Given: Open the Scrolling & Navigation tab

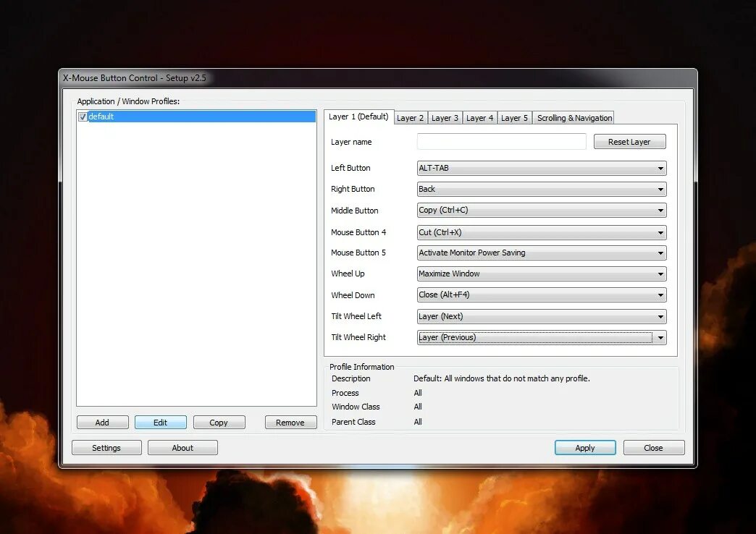Looking at the screenshot, I should click(x=574, y=118).
